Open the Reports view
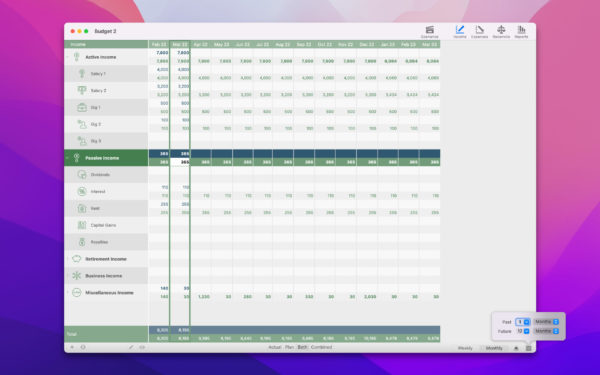This screenshot has height=375, width=600. click(521, 32)
